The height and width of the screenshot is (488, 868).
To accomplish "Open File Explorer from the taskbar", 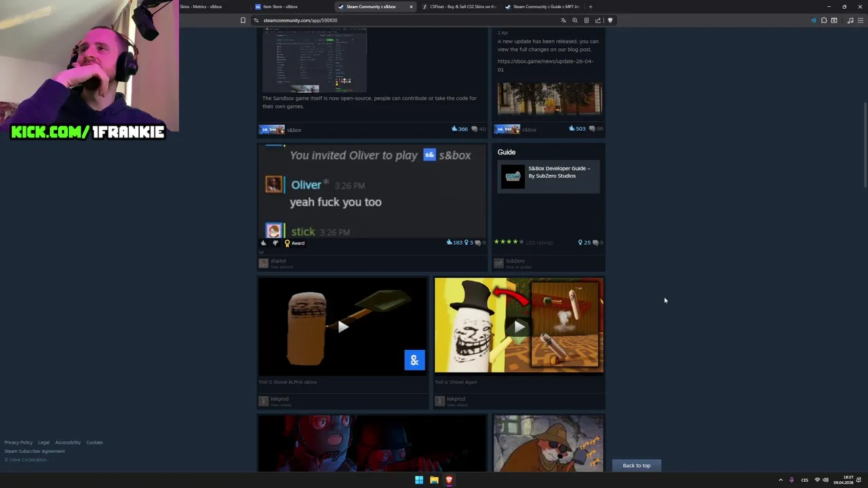I will coord(434,480).
